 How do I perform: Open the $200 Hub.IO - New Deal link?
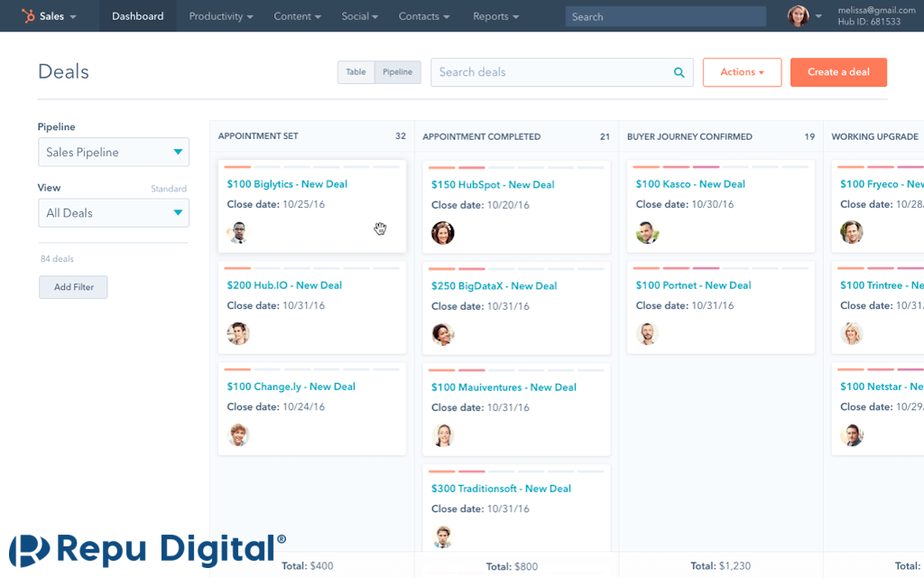pyautogui.click(x=284, y=285)
